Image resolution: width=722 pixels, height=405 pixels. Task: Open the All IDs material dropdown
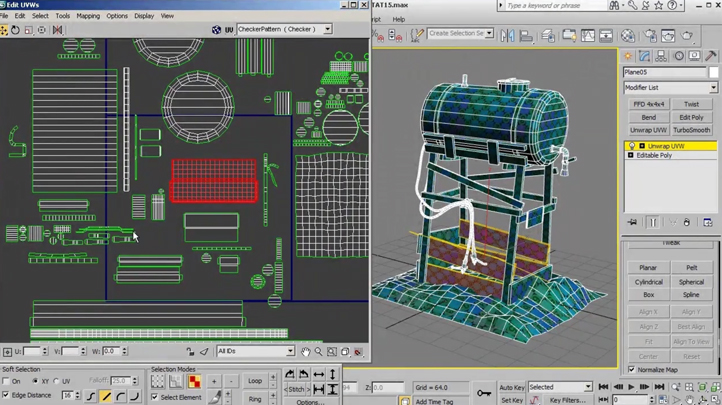pyautogui.click(x=255, y=351)
